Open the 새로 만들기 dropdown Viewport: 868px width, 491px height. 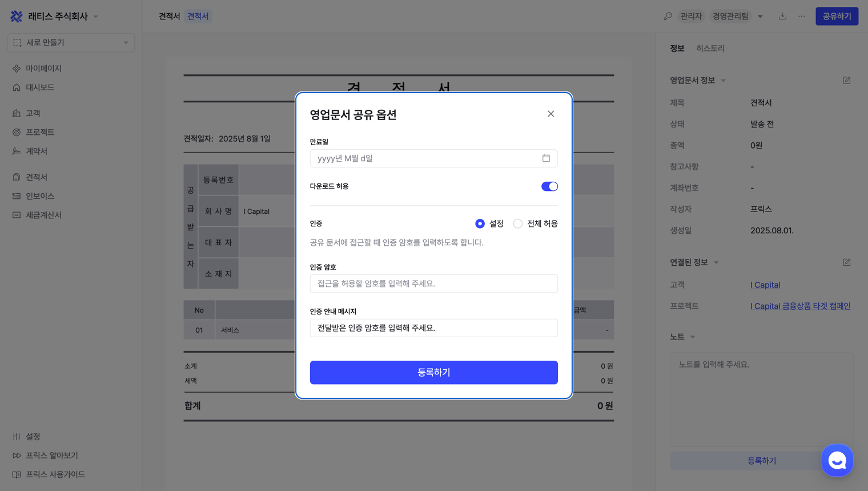71,42
